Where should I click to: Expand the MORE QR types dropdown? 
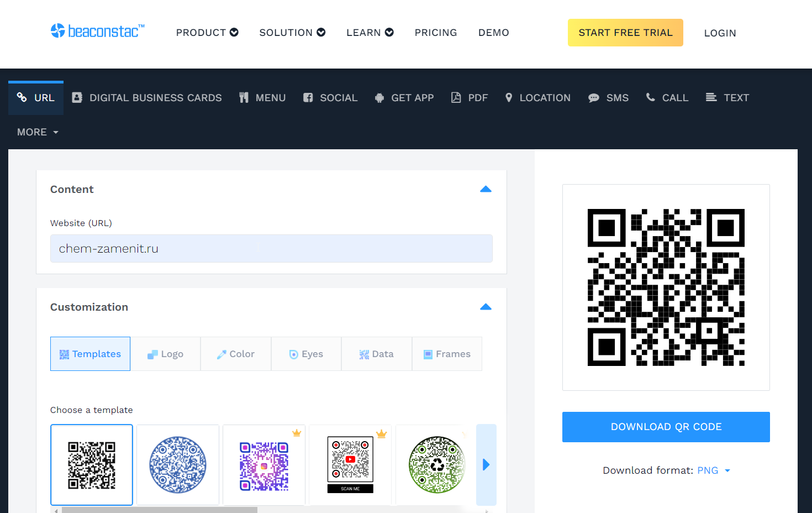38,132
